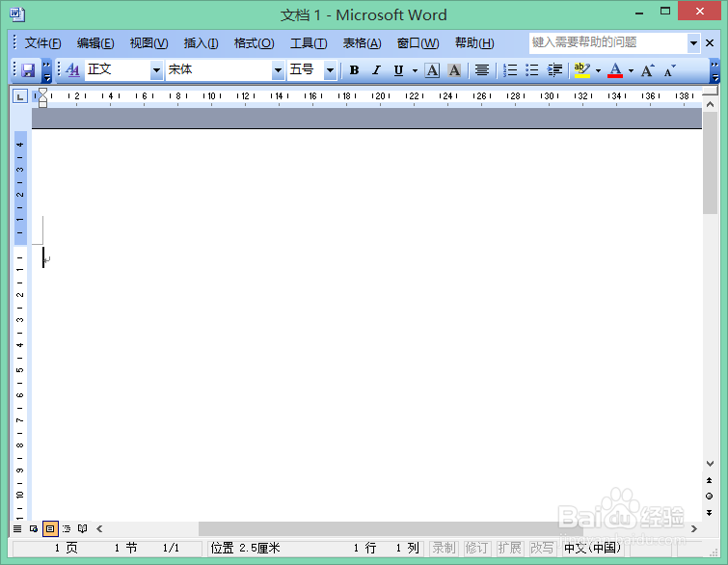Screen dimensions: 728x565
Task: Expand the font size dropdown showing 五号
Action: 330,70
